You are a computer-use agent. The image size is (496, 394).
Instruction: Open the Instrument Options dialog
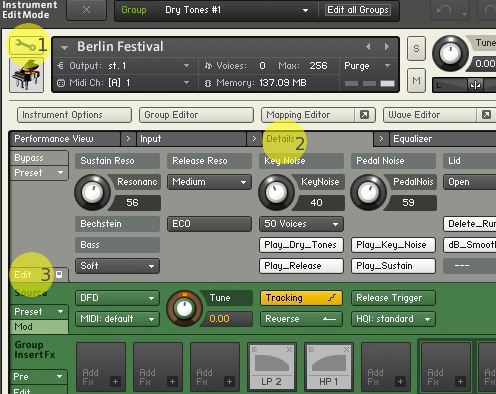74,115
